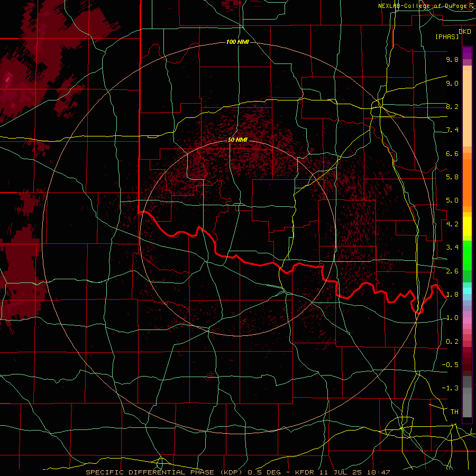Click the -0.5 scale value

[x=450, y=365]
